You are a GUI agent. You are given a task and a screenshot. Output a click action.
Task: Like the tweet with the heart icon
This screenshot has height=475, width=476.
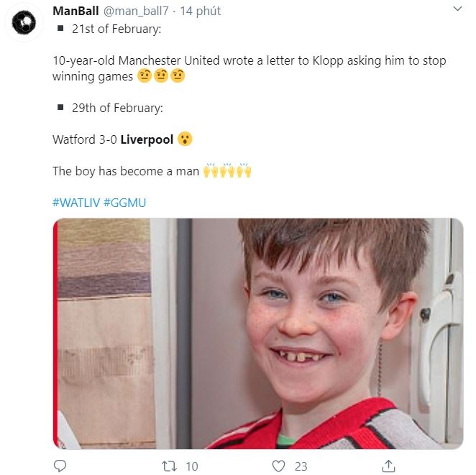point(278,466)
